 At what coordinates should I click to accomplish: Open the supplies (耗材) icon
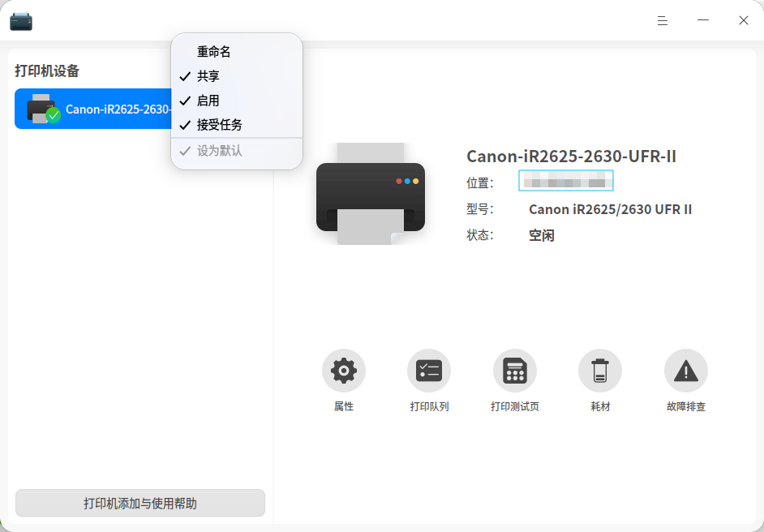tap(600, 371)
